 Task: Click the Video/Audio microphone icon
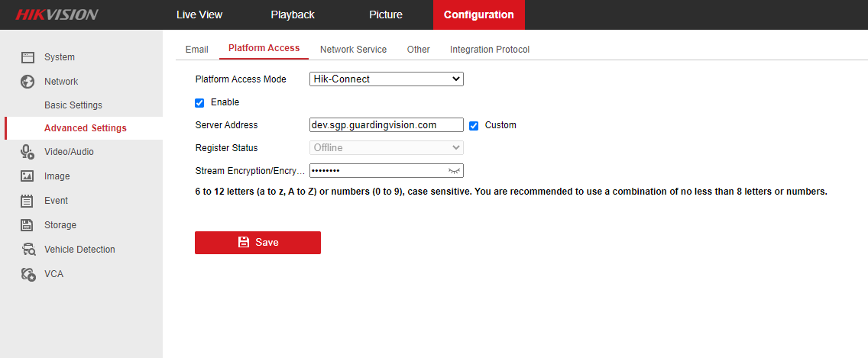click(28, 152)
